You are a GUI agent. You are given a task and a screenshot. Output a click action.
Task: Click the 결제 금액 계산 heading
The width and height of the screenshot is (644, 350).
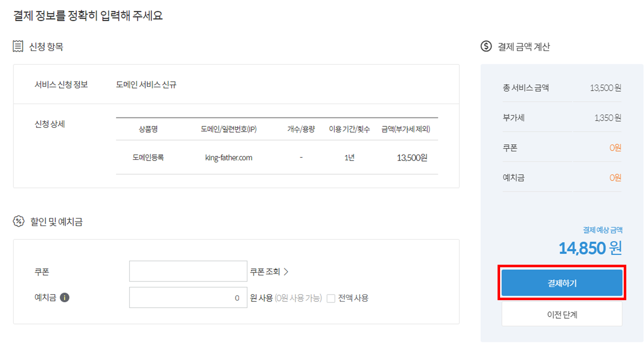[524, 47]
